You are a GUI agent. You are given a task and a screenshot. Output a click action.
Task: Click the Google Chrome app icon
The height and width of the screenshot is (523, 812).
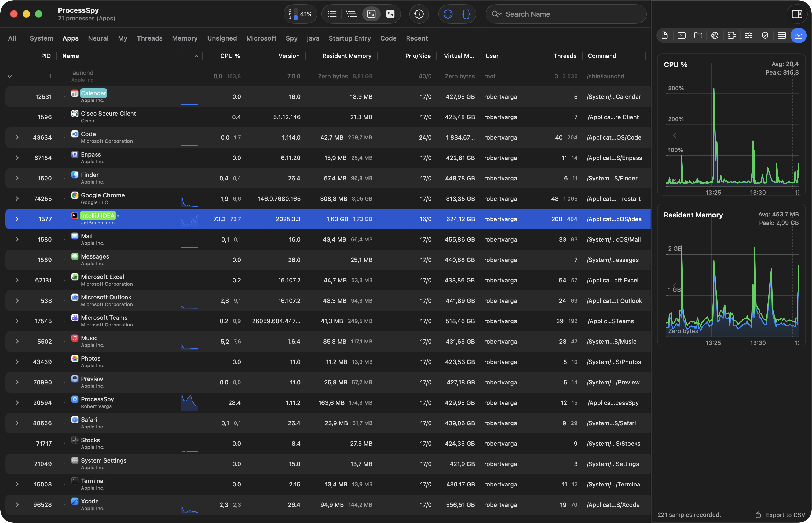click(x=75, y=195)
